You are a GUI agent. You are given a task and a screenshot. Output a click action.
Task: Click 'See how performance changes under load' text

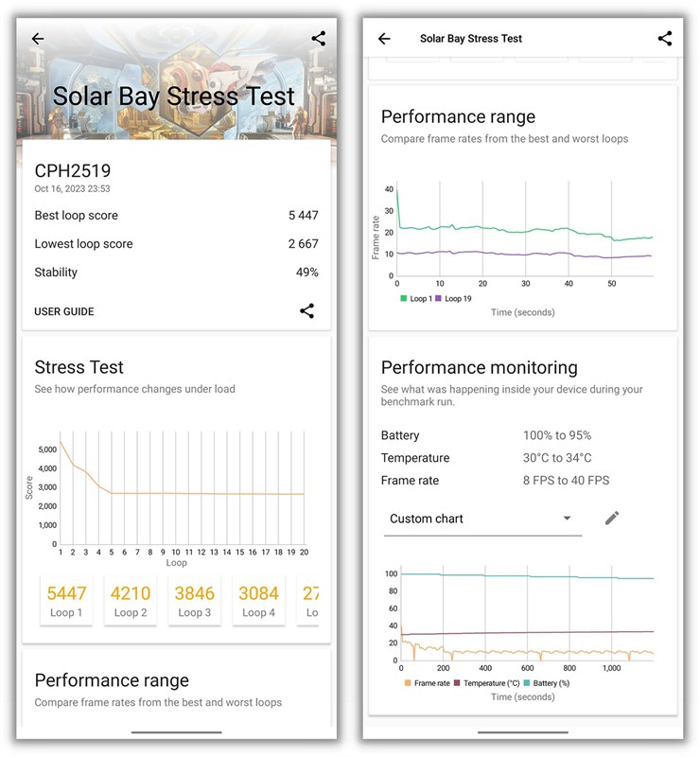click(134, 389)
